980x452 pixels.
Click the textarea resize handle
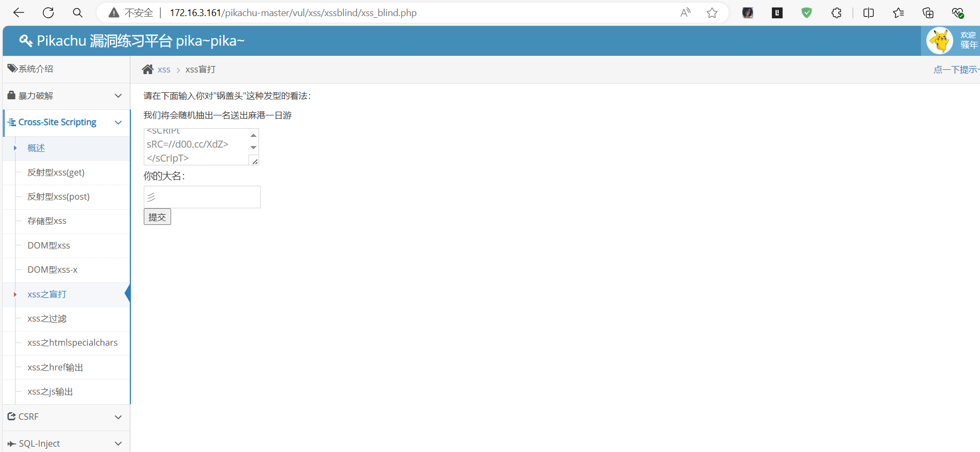click(x=255, y=161)
